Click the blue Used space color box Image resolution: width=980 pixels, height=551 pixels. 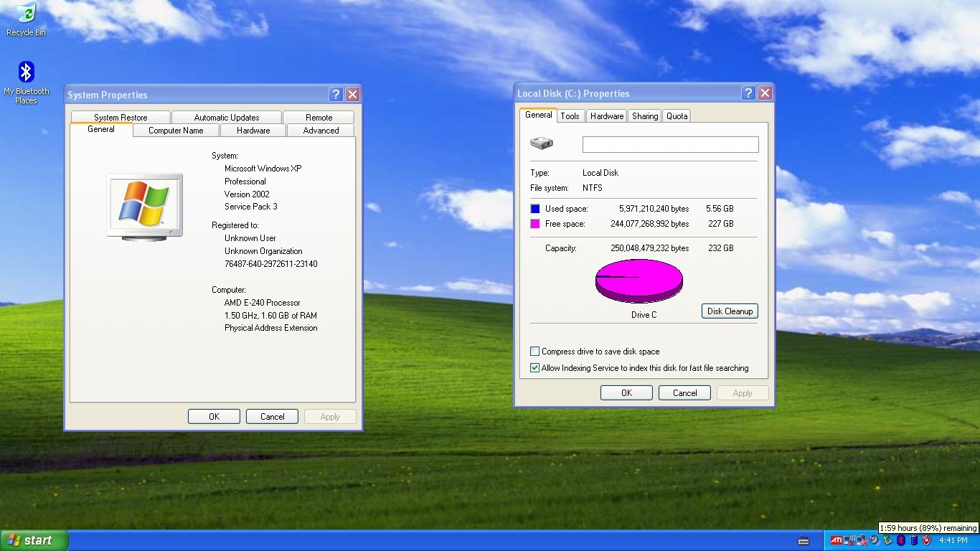[534, 209]
